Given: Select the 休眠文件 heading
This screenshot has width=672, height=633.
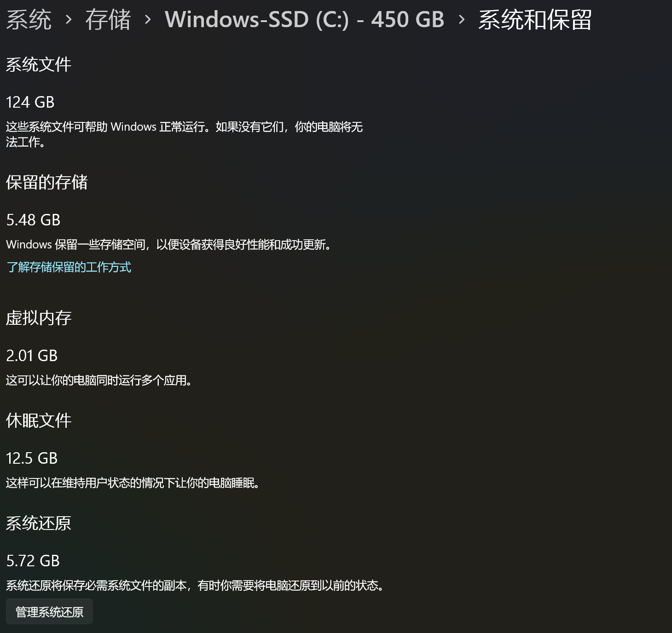Looking at the screenshot, I should pyautogui.click(x=39, y=420).
